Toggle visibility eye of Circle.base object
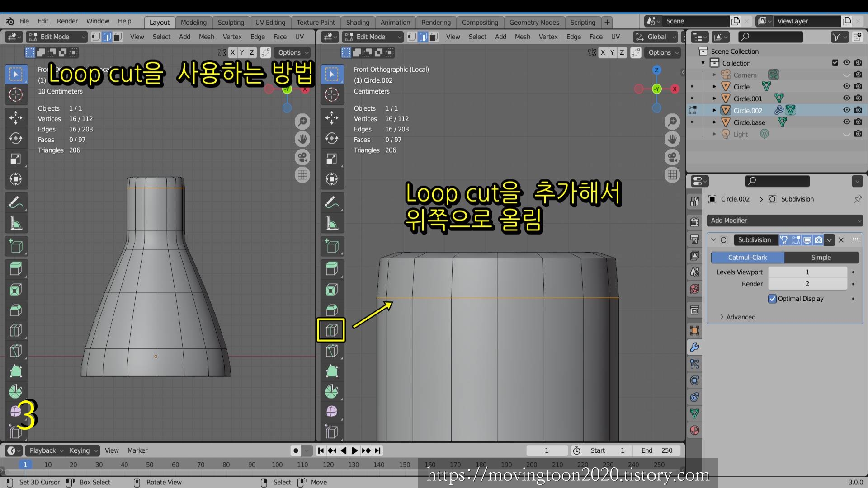 [x=847, y=122]
